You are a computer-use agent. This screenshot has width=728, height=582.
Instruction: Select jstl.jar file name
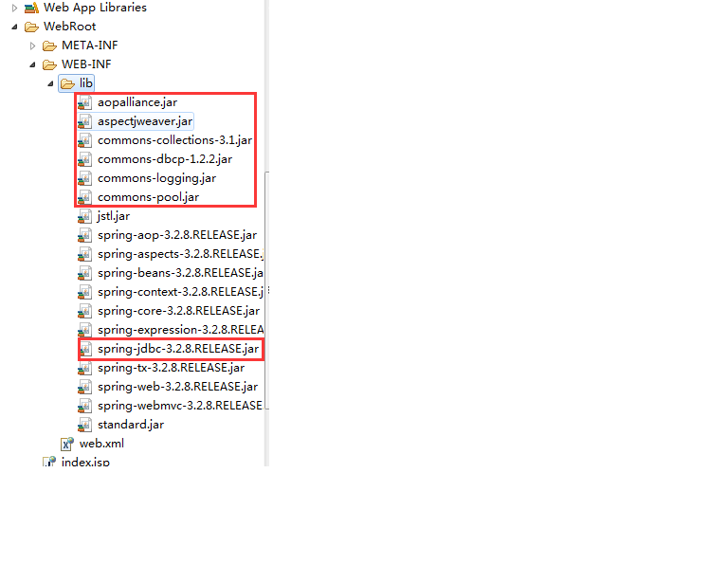tap(114, 216)
